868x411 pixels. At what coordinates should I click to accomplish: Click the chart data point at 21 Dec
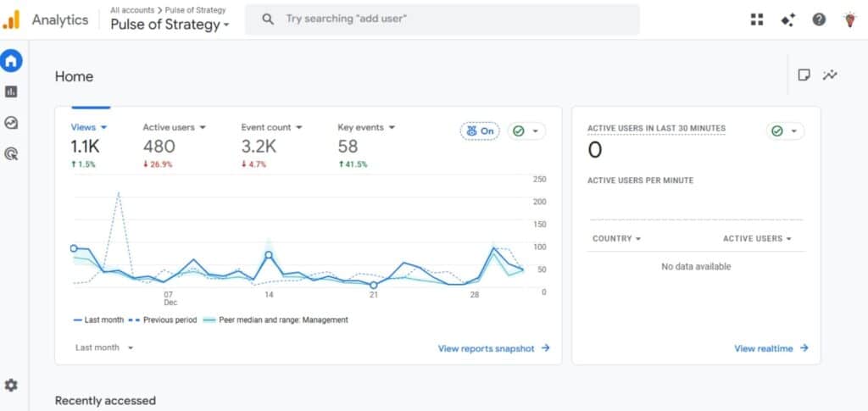click(x=374, y=285)
